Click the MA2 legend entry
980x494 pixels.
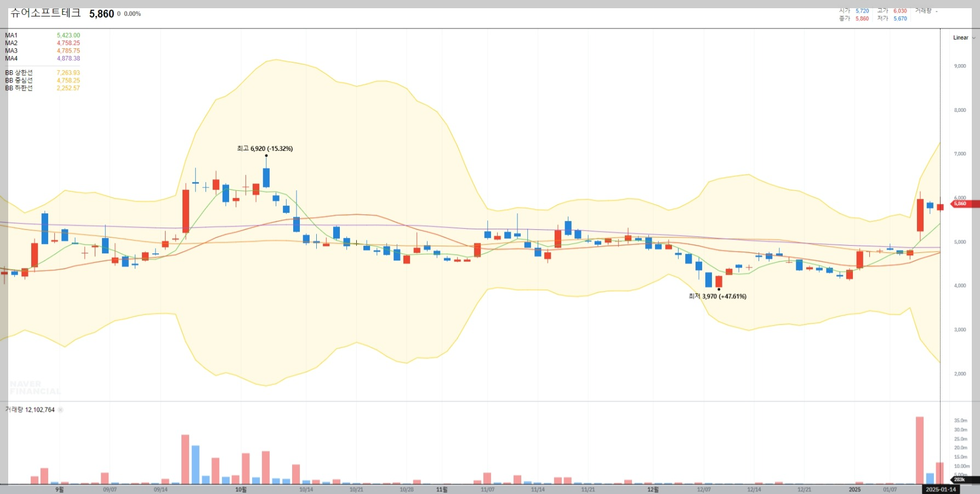coord(12,43)
